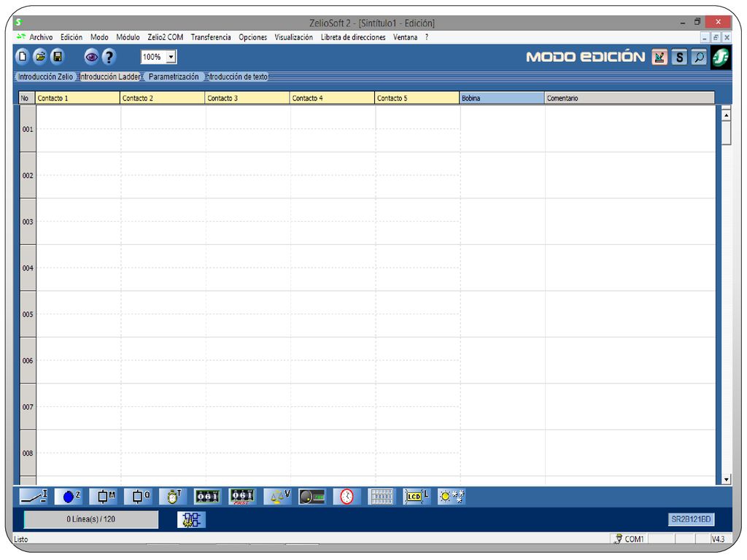This screenshot has width=747, height=560.
Task: Select line number 008 row header
Action: (28, 453)
